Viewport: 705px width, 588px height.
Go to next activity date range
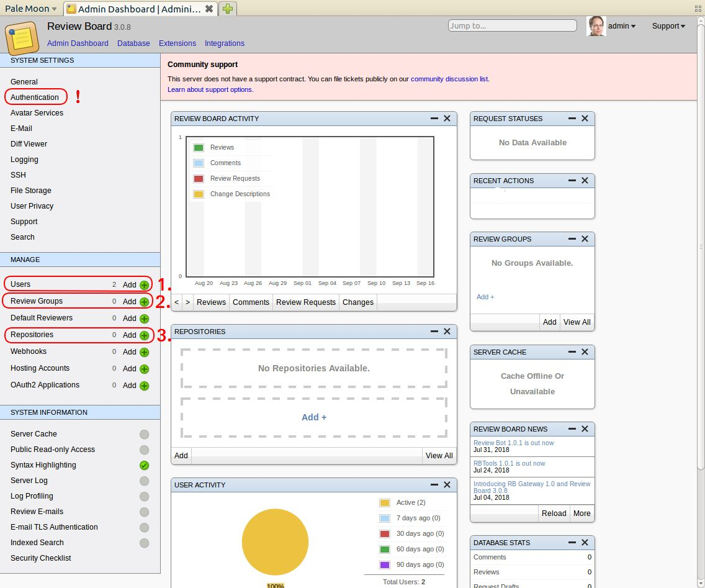point(187,302)
